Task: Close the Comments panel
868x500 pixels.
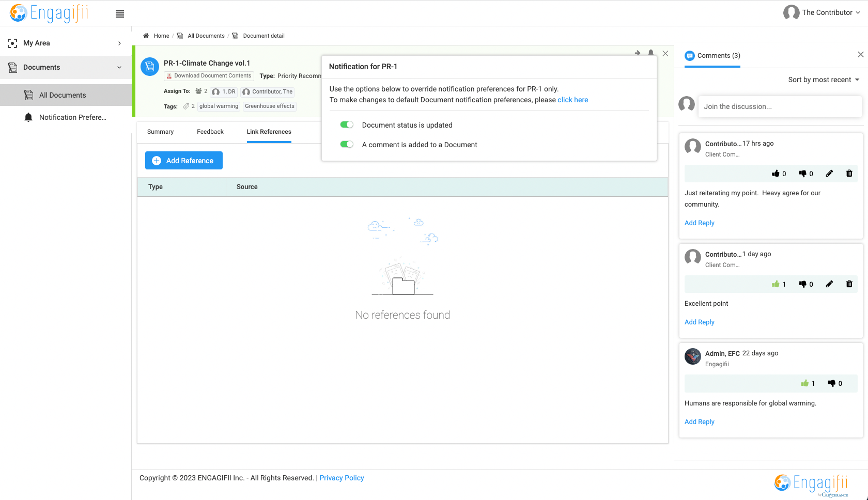Action: click(861, 55)
